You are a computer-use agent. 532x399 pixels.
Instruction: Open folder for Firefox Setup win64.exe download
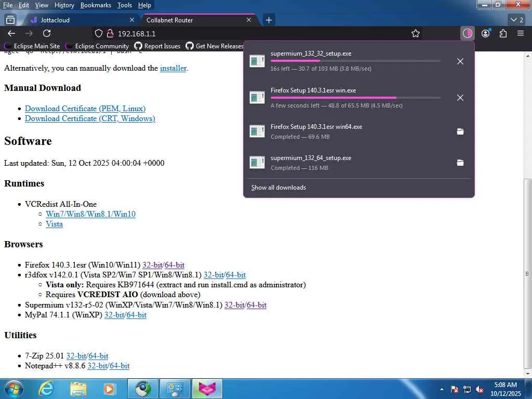point(460,131)
